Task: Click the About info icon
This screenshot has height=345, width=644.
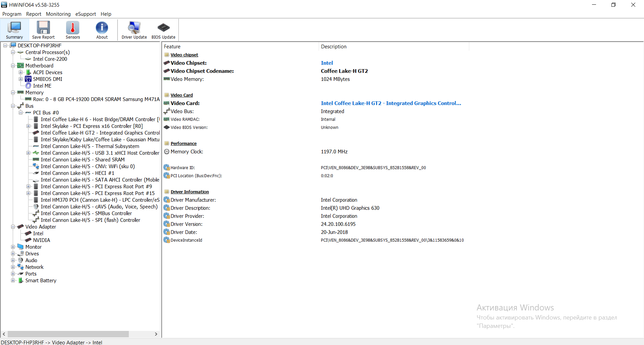Action: (x=102, y=28)
